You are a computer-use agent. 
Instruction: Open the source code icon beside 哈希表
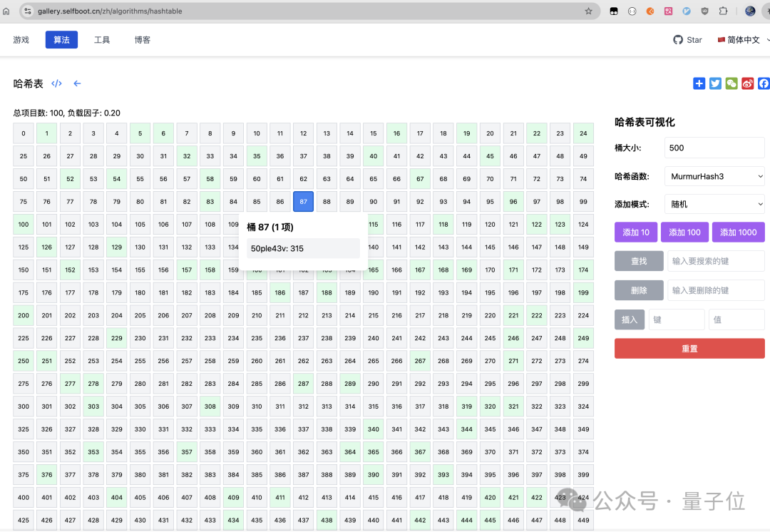(56, 83)
